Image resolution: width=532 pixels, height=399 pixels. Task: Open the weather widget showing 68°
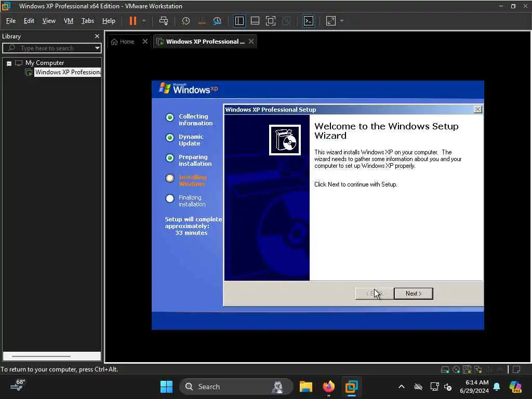click(18, 385)
